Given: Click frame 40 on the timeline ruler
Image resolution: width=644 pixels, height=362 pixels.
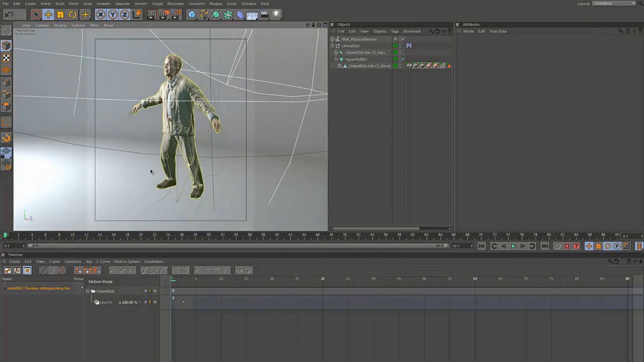Looking at the screenshot, I should pos(277,235).
